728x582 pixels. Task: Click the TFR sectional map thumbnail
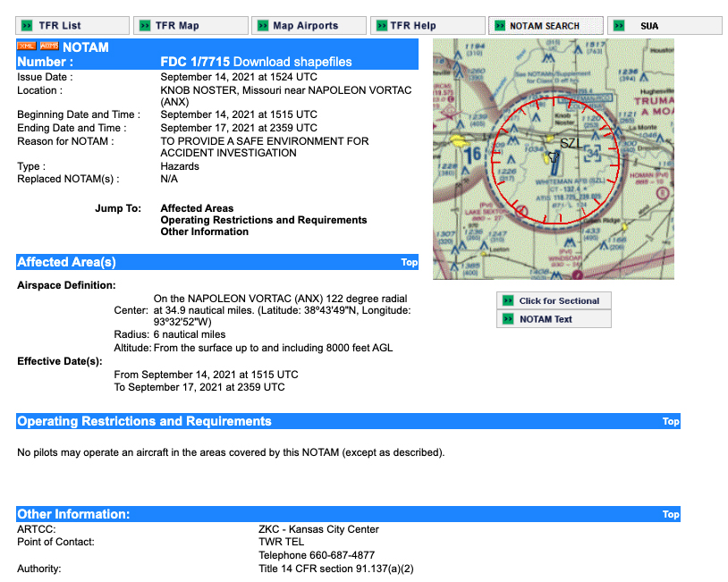(553, 160)
